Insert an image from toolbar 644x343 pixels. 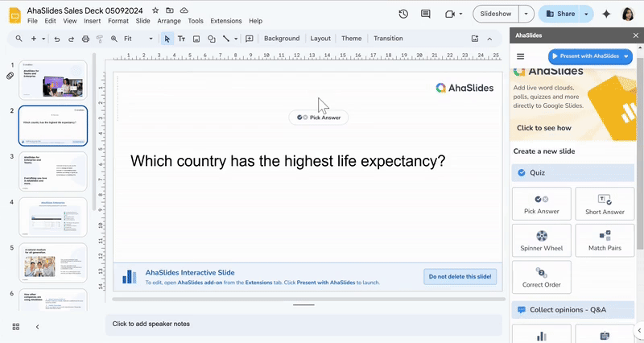pos(196,39)
